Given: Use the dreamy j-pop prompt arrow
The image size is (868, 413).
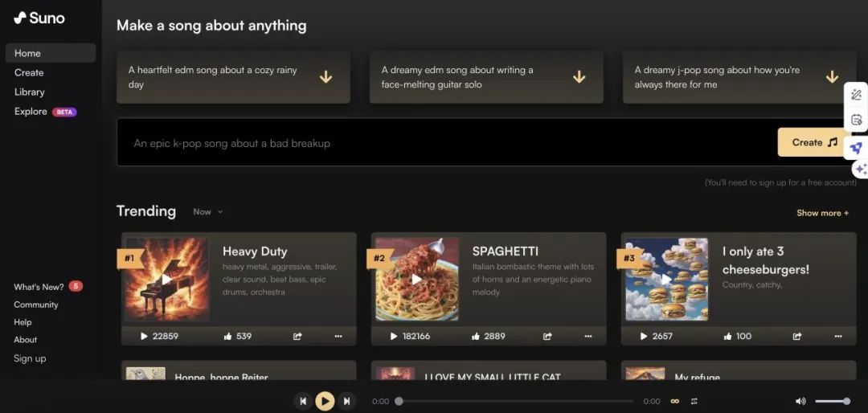Looking at the screenshot, I should [x=832, y=77].
